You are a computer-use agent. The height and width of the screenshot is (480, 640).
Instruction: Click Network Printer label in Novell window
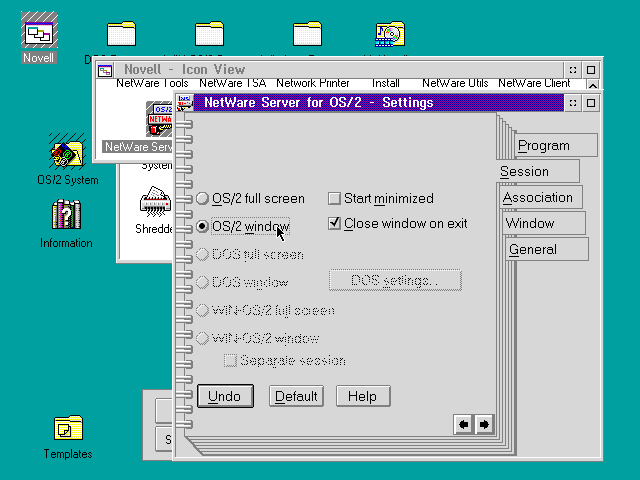(313, 83)
